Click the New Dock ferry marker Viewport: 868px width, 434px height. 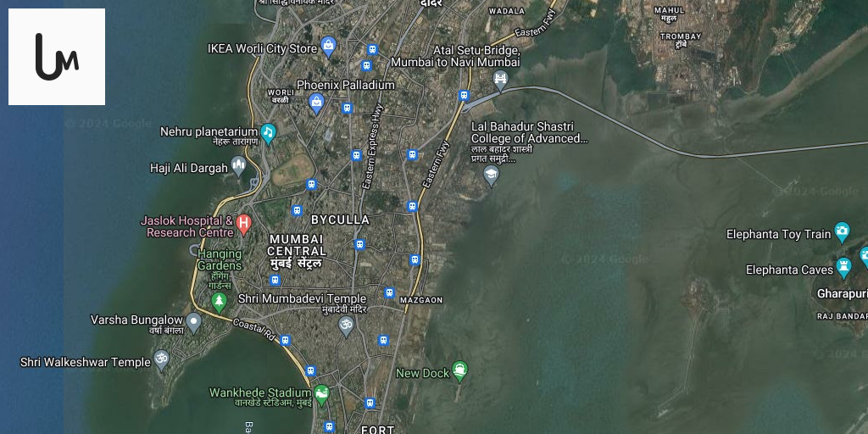[459, 371]
